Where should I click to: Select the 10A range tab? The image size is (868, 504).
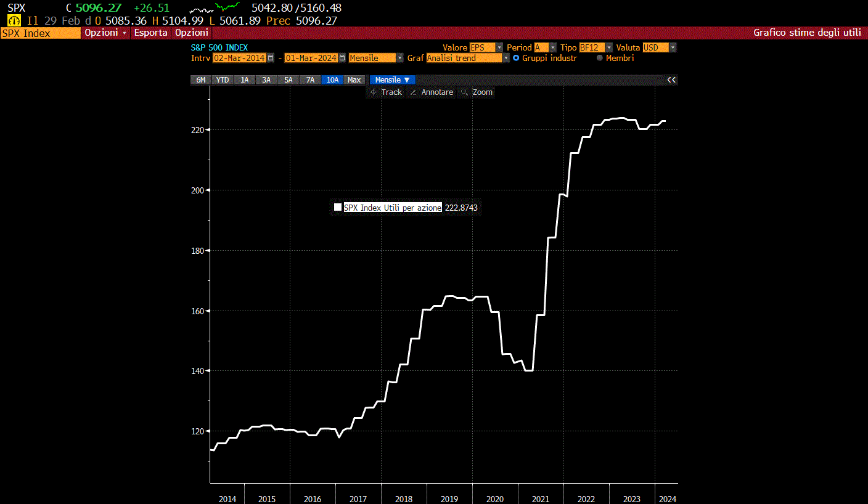click(x=332, y=79)
